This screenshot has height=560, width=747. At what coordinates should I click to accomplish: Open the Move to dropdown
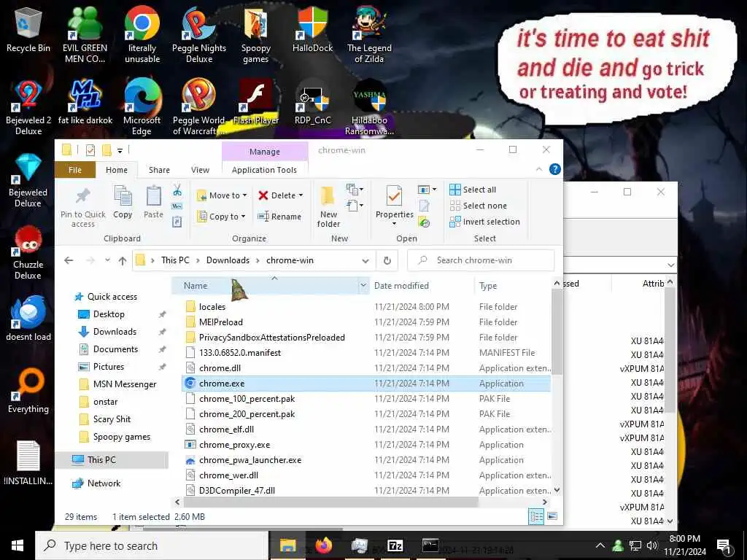(222, 195)
